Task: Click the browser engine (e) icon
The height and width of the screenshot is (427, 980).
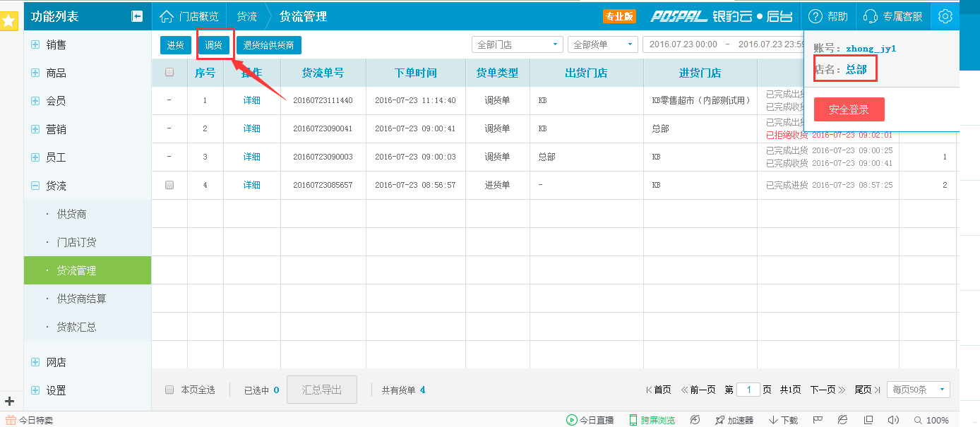Action: click(842, 420)
